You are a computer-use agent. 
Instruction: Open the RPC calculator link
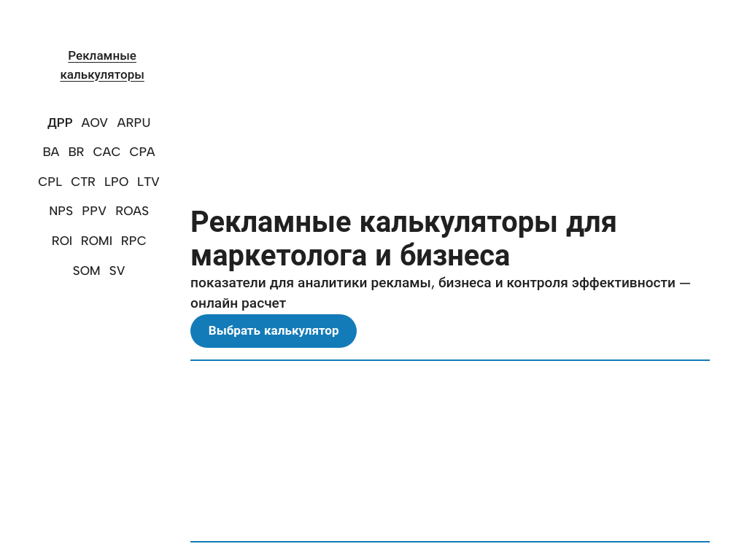click(133, 241)
